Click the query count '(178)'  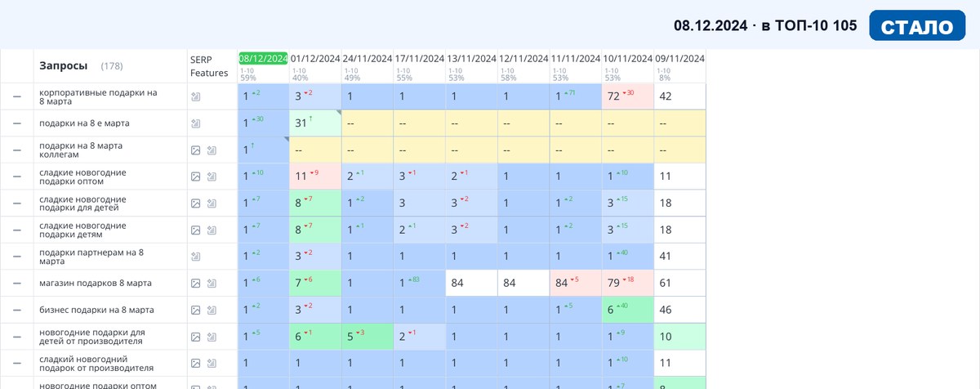coord(112,66)
